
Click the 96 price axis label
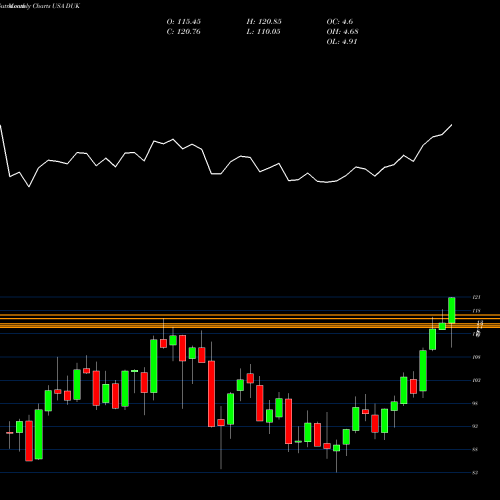475,403
